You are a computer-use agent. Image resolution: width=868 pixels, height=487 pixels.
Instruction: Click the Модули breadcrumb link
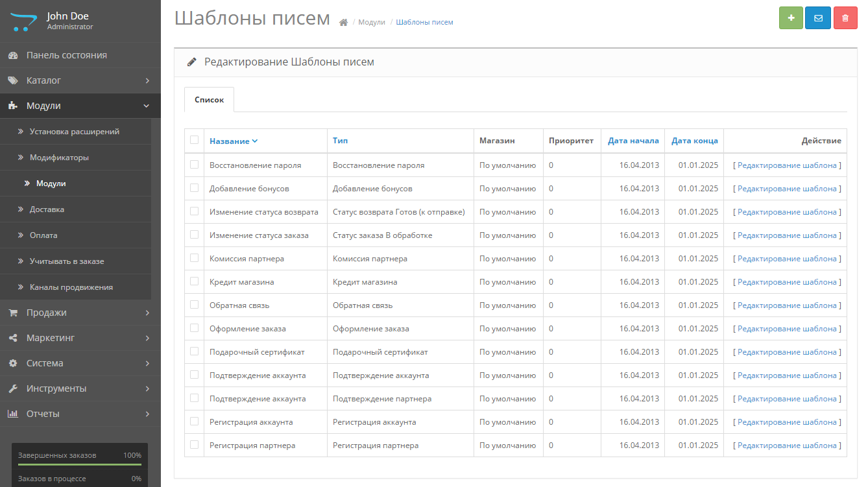371,22
